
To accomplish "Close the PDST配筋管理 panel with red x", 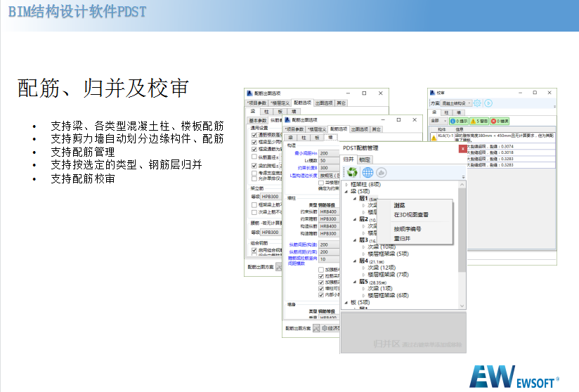I will [x=462, y=148].
